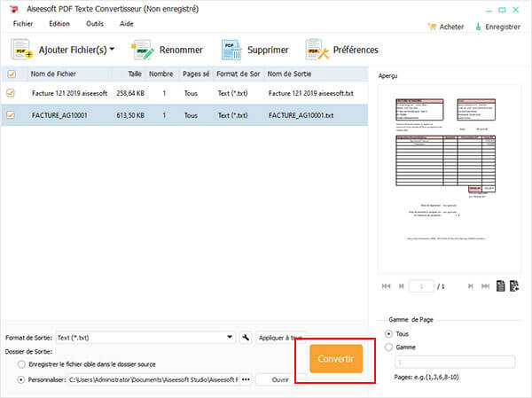Click the Enregistrer key icon
Image resolution: width=532 pixels, height=398 pixels.
478,27
